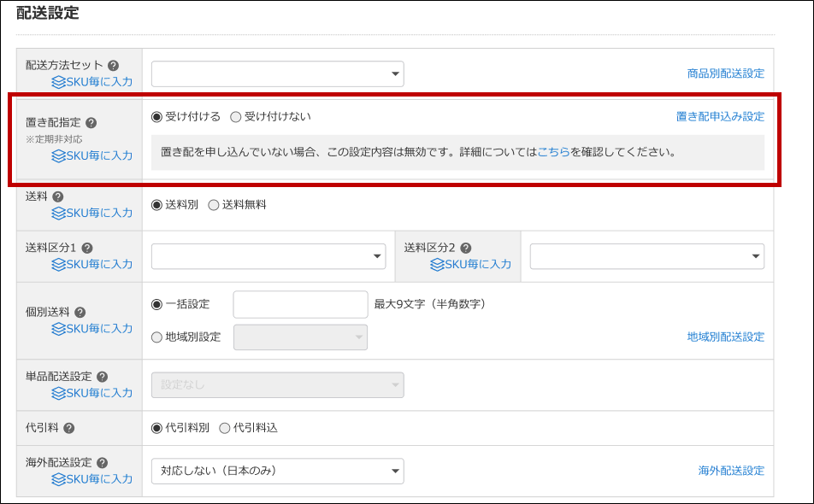Expand the 送料区分1 dropdown
The height and width of the screenshot is (504, 814).
point(268,256)
